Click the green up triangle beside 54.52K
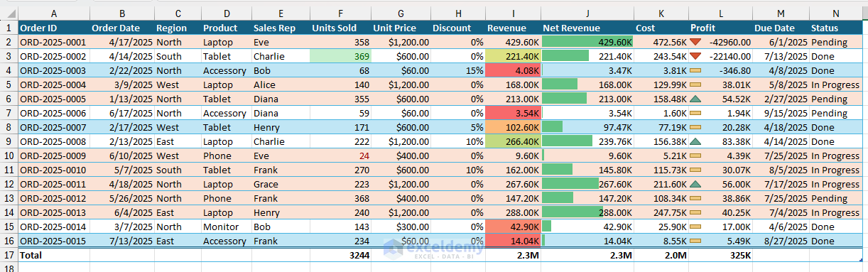868x272 pixels. (x=695, y=99)
